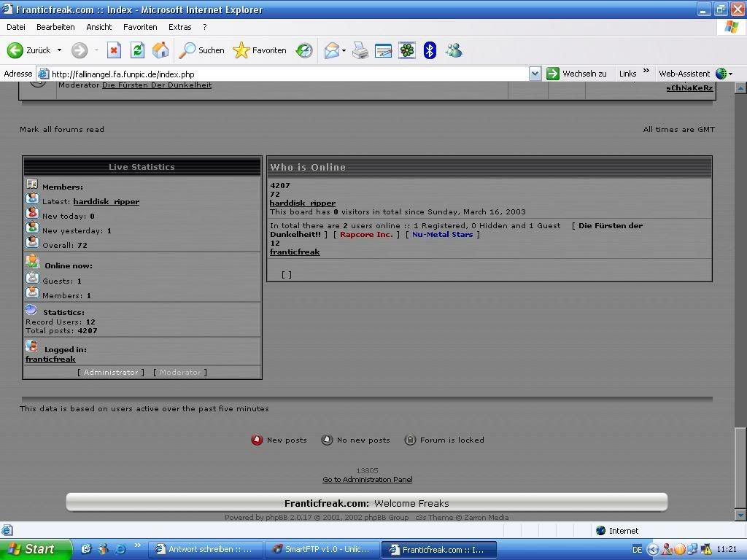Image resolution: width=747 pixels, height=560 pixels.
Task: Click the Mail envelope icon
Action: pyautogui.click(x=332, y=50)
